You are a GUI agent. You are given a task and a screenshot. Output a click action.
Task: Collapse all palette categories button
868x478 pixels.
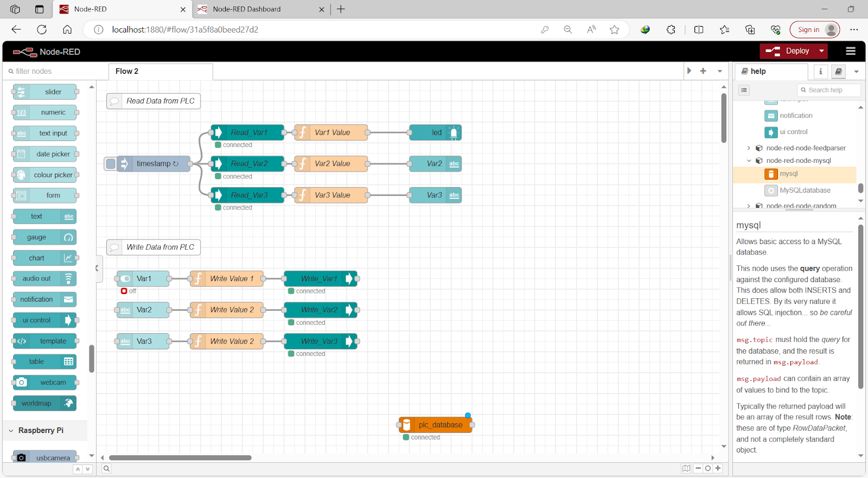tap(78, 469)
